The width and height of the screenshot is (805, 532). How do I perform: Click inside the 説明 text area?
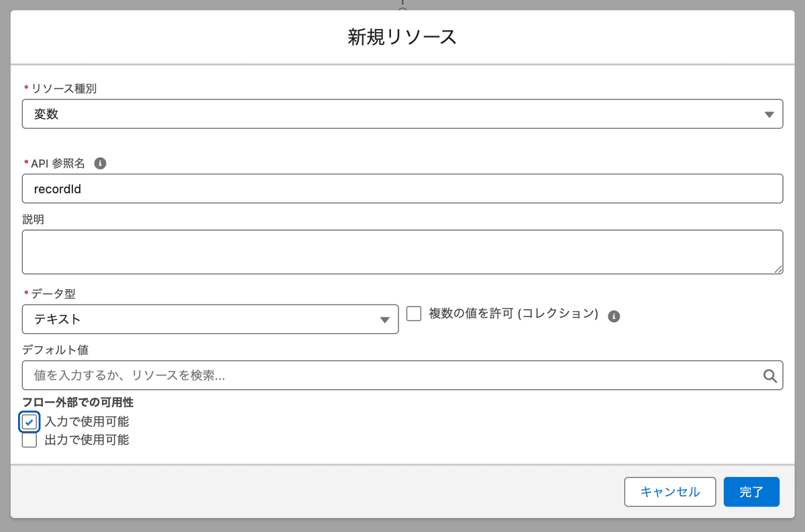pos(402,252)
